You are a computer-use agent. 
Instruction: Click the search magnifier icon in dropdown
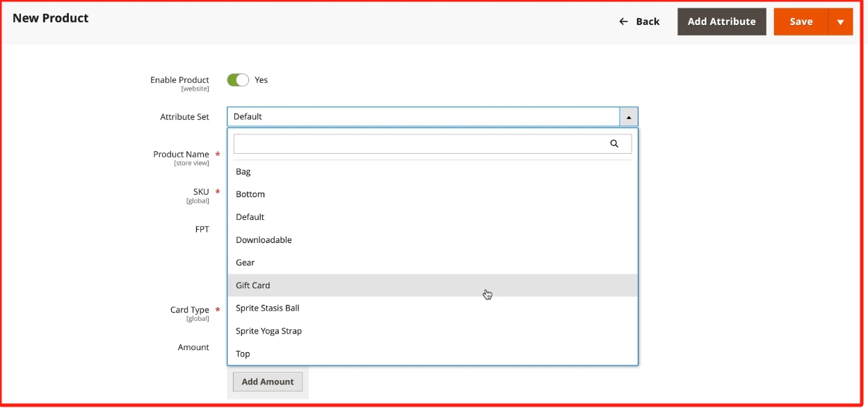point(613,144)
